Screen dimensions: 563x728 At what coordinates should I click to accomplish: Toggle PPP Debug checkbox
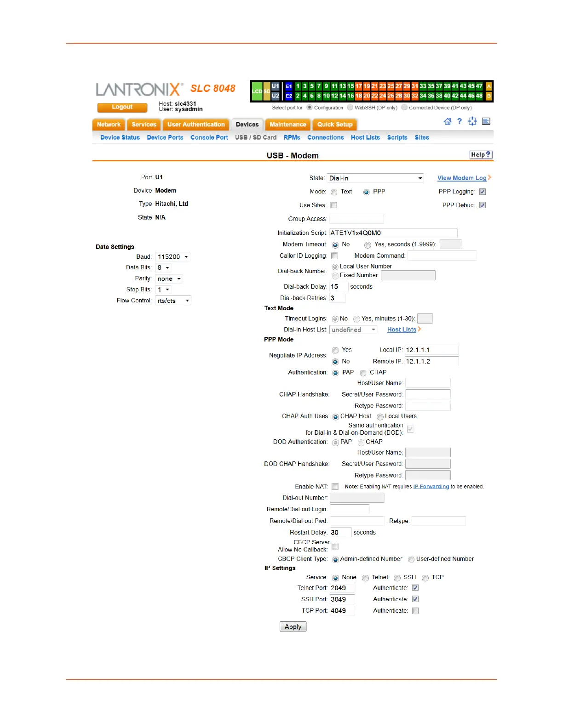(483, 205)
